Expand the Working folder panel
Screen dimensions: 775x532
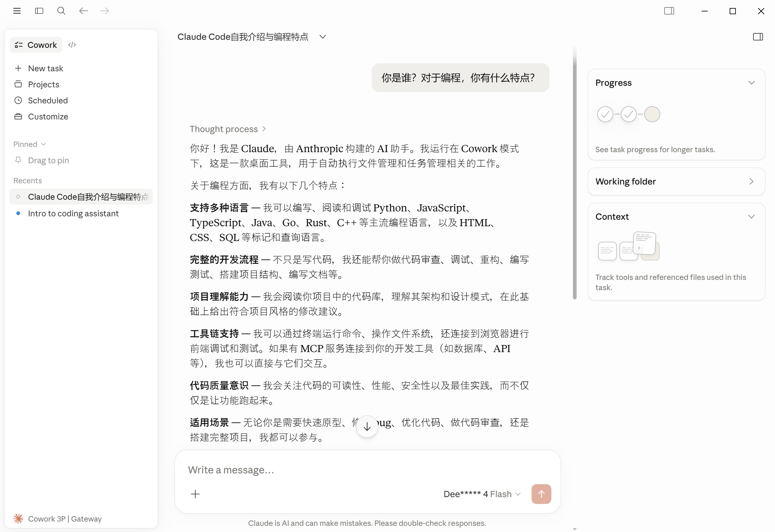676,181
